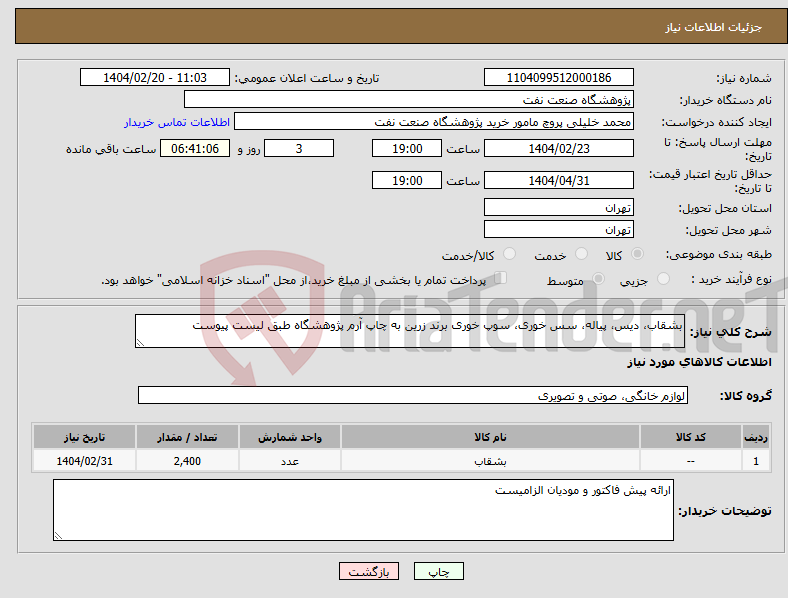Click the announcement date field 1404/02/20 - 11:03
Image resolution: width=788 pixels, height=598 pixels.
pyautogui.click(x=155, y=77)
